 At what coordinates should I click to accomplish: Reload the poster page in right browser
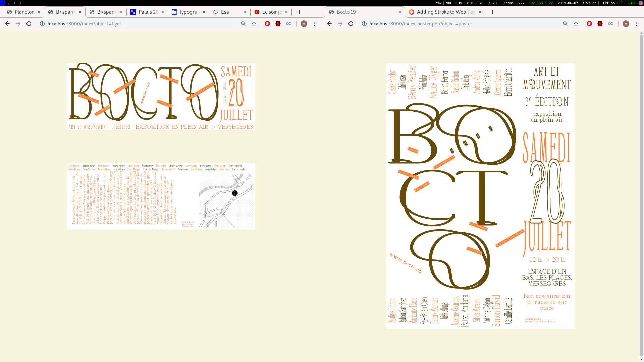point(351,24)
